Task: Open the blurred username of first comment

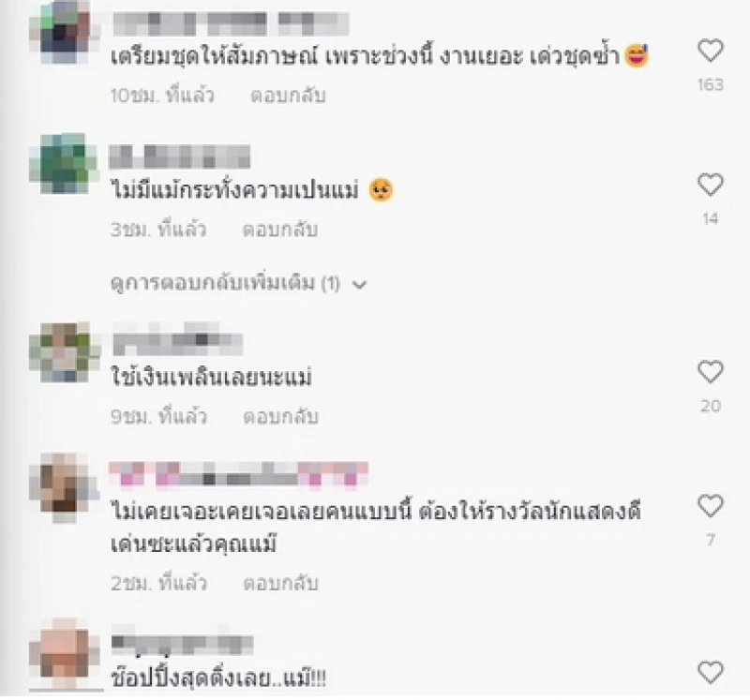Action: click(x=231, y=24)
